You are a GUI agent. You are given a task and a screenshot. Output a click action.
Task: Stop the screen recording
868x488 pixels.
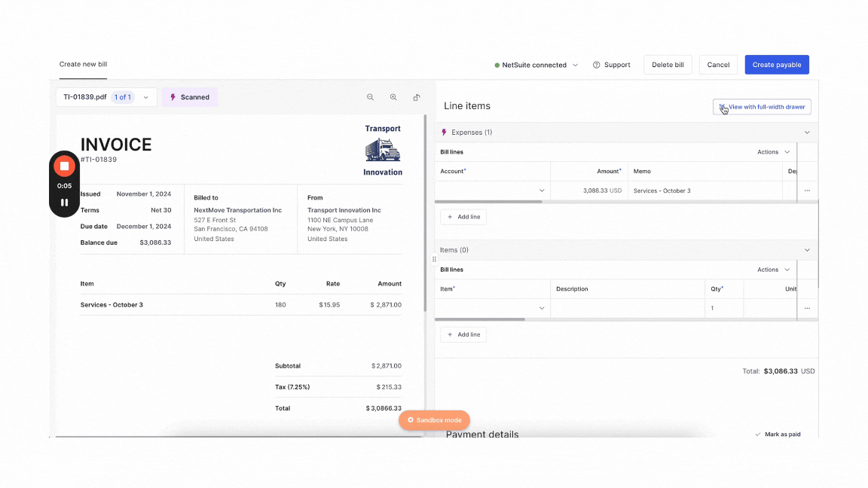coord(64,166)
